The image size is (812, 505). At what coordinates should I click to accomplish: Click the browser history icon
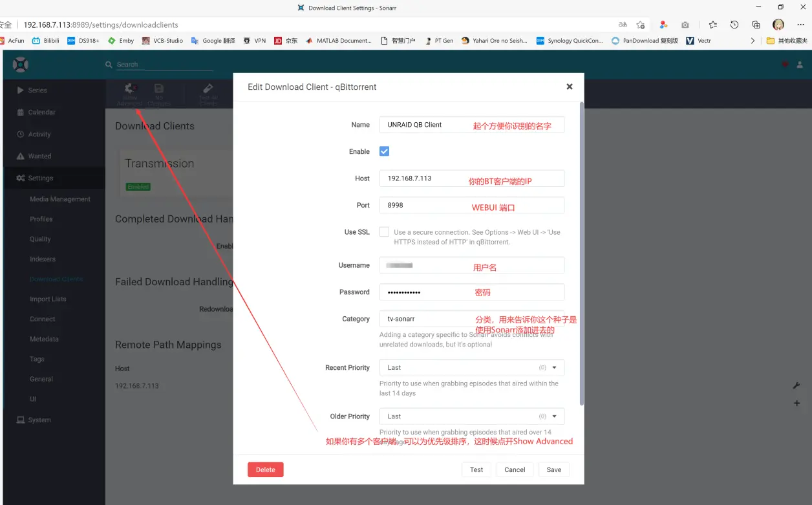coord(734,25)
